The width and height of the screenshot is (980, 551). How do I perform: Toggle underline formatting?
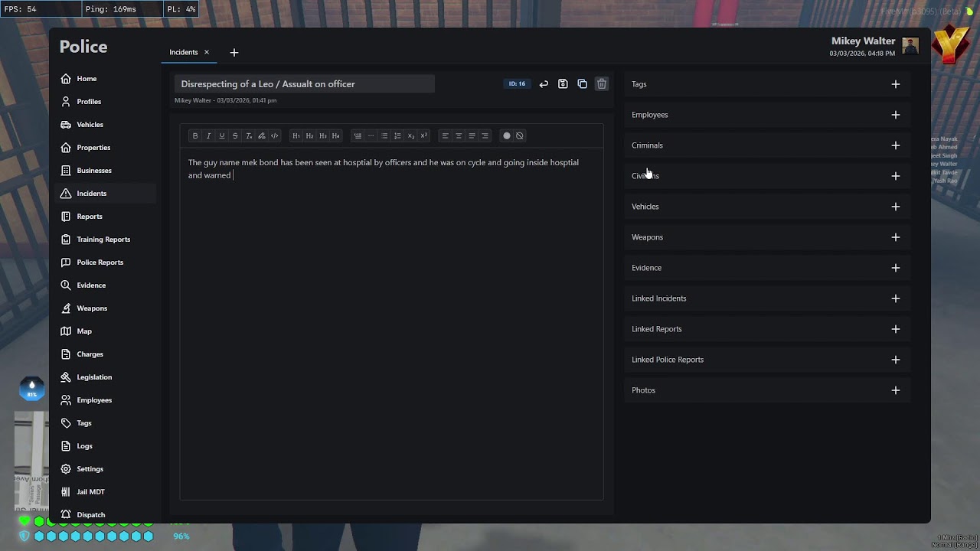[x=222, y=135]
